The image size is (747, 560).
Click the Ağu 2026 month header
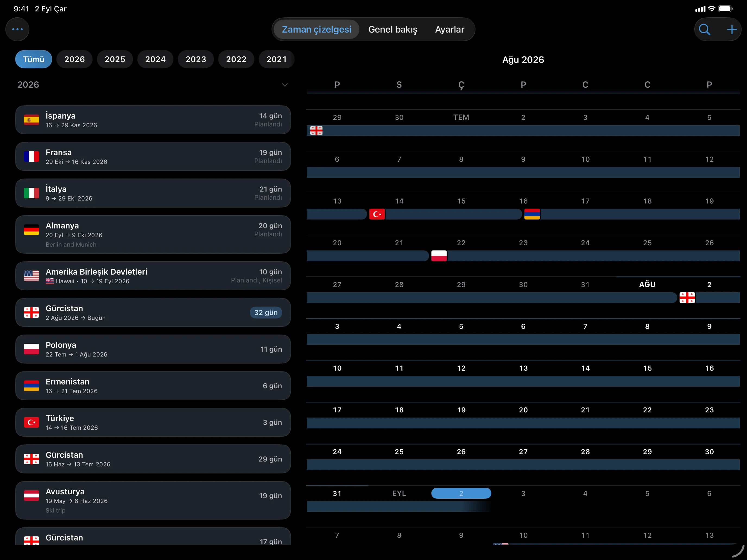tap(523, 60)
